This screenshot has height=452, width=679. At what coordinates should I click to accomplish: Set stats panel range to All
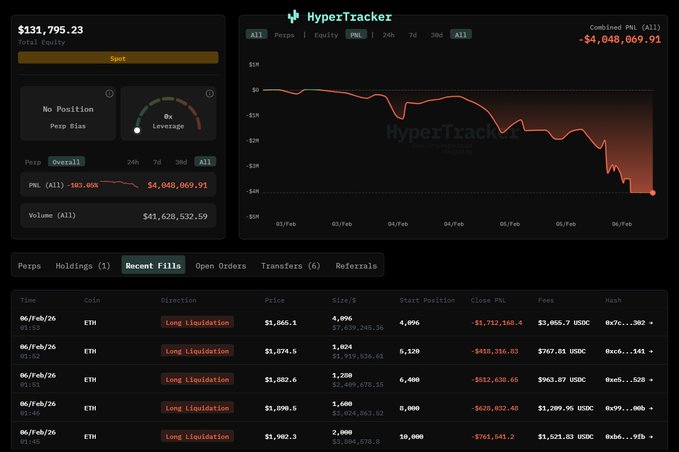click(x=205, y=162)
